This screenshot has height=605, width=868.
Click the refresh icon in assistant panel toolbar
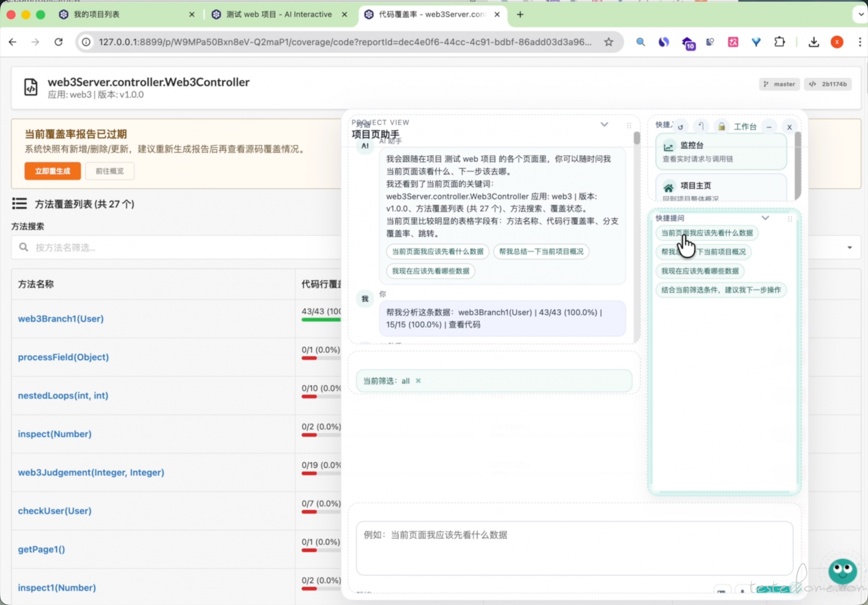click(680, 127)
